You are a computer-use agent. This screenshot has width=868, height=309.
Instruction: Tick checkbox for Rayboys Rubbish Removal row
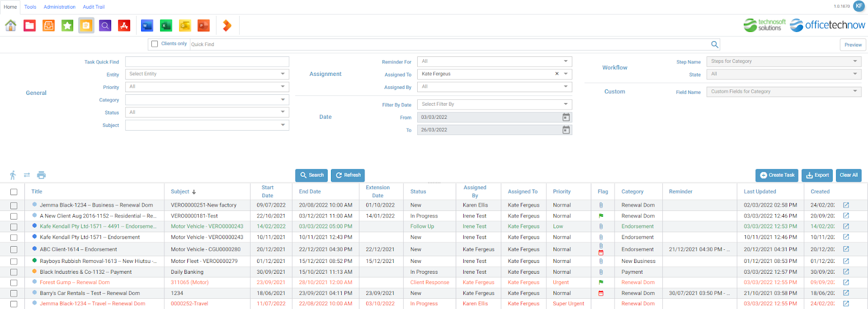14,261
